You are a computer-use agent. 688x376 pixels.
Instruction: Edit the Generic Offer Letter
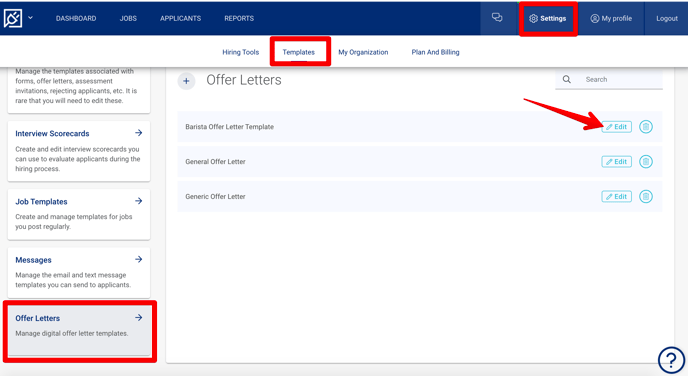coord(616,196)
